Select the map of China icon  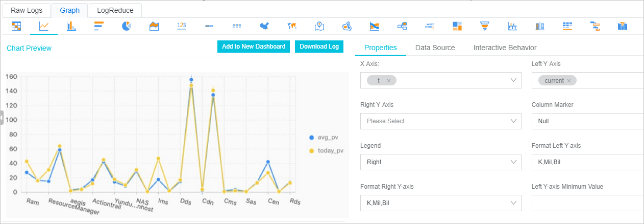point(264,26)
